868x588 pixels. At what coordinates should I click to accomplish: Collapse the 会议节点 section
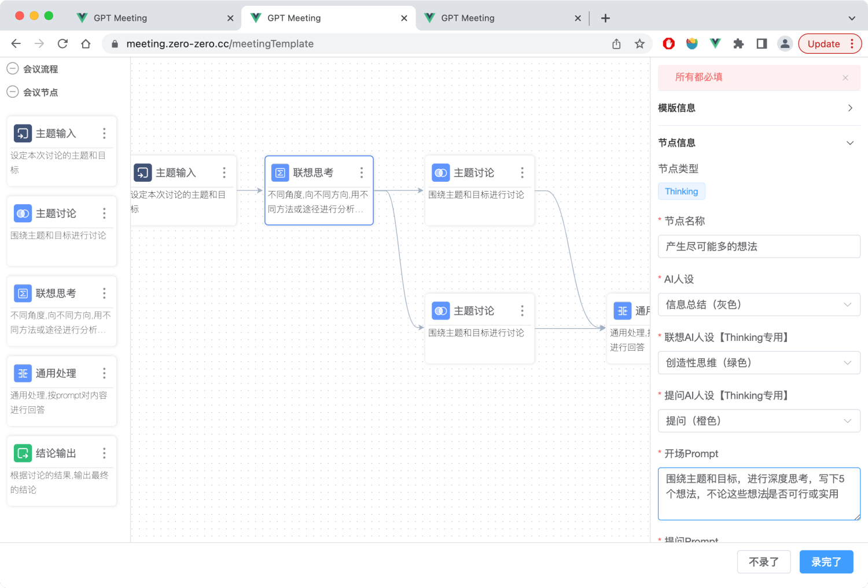coord(12,92)
